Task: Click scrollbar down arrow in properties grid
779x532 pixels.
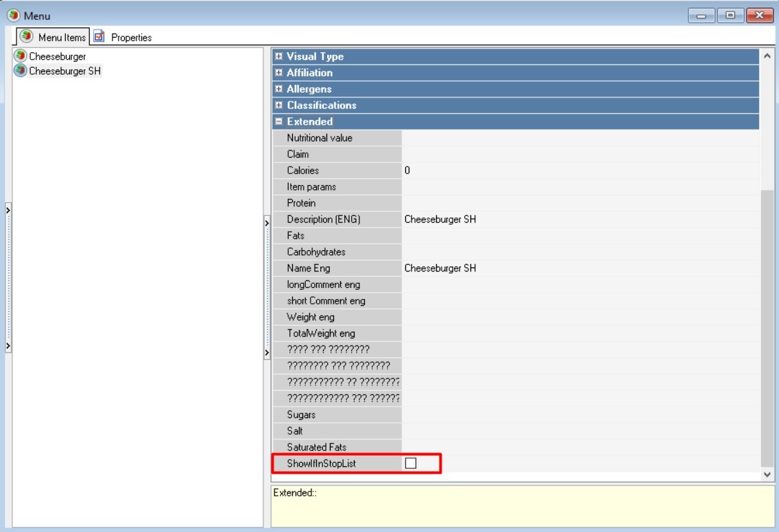Action: tap(767, 474)
